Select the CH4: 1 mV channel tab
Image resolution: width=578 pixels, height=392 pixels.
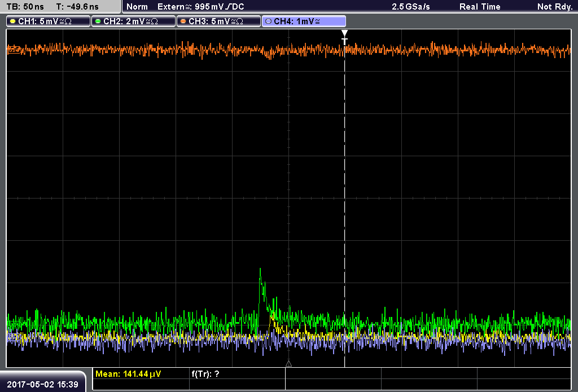[x=304, y=21]
